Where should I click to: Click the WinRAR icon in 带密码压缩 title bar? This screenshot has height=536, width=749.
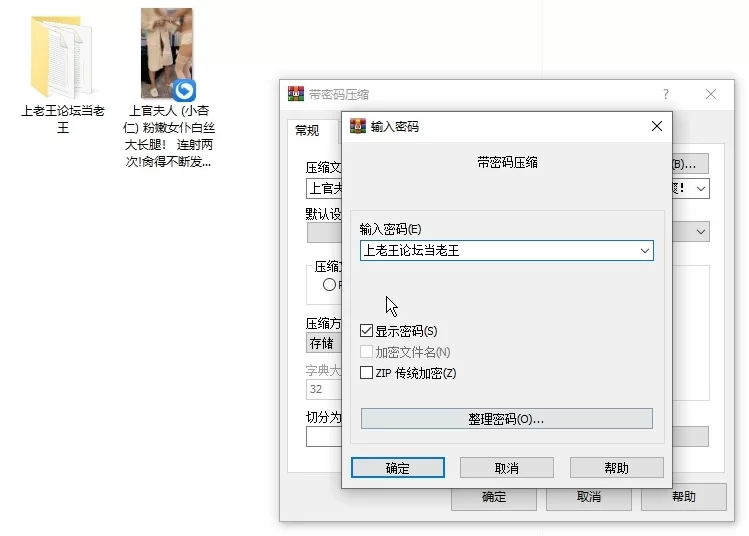click(295, 94)
